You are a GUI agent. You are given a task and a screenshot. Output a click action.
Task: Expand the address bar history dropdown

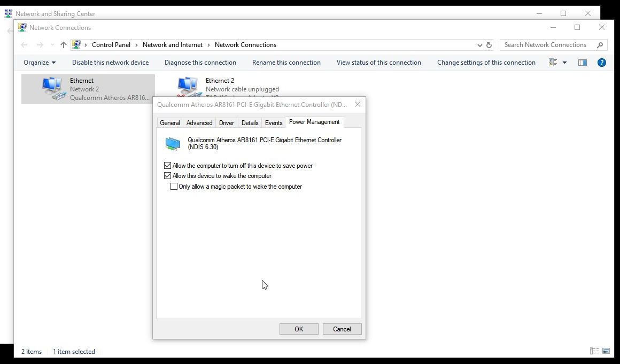pyautogui.click(x=479, y=45)
